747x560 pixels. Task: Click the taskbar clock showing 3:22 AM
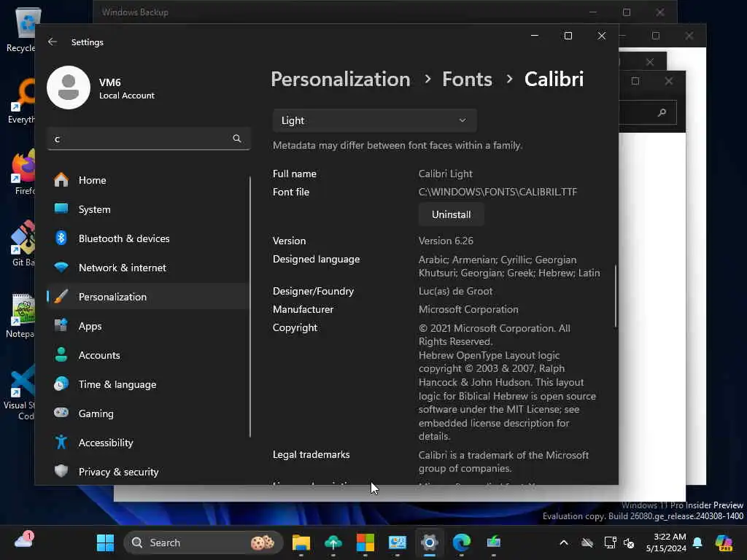[x=666, y=542]
